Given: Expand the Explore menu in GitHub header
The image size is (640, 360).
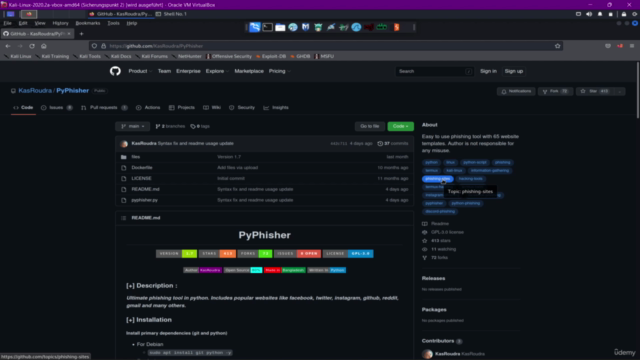Looking at the screenshot, I should pyautogui.click(x=217, y=71).
